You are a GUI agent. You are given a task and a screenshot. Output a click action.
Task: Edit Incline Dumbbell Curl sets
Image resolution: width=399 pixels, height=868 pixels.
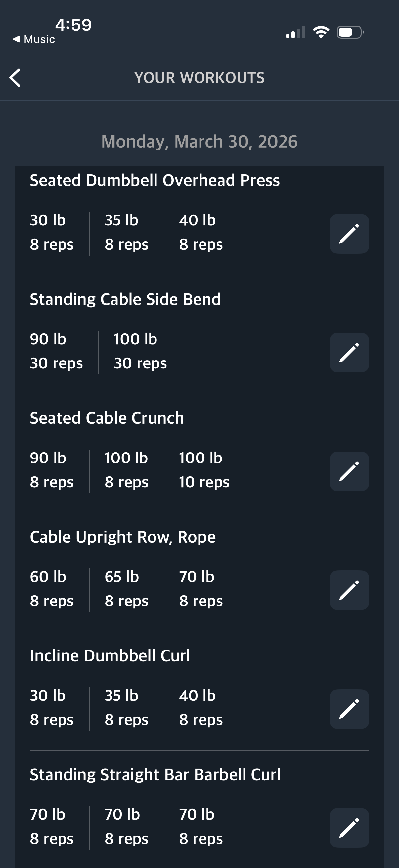coord(349,709)
